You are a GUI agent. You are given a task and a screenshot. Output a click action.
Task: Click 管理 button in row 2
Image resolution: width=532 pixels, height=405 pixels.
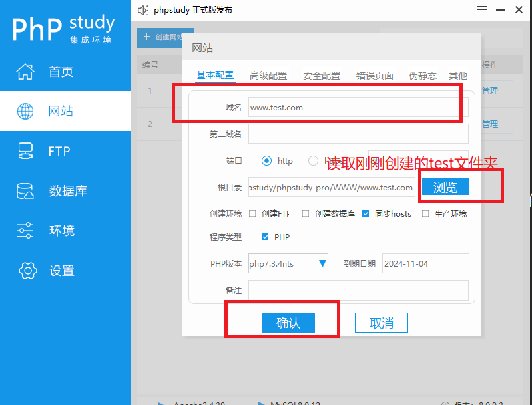click(x=497, y=124)
